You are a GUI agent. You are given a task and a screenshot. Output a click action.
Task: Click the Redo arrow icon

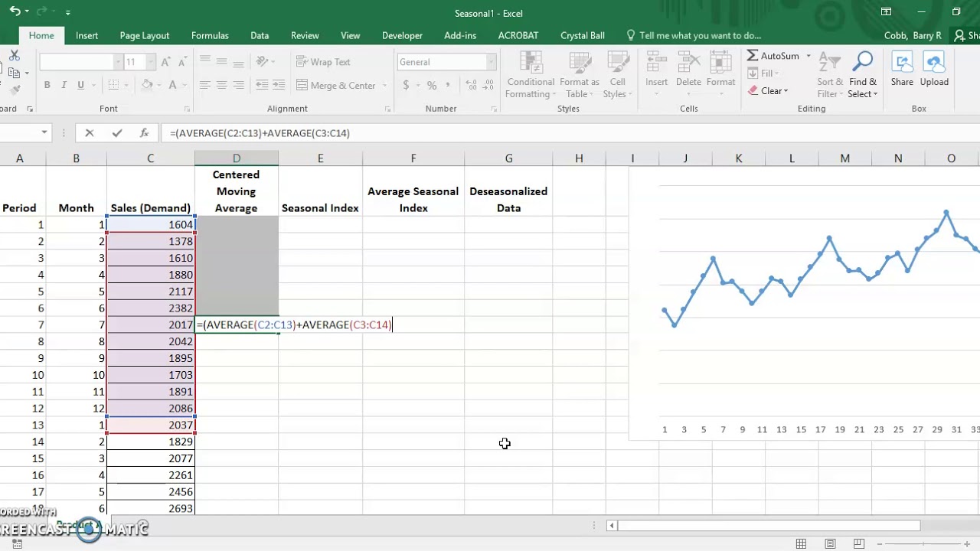pos(44,11)
